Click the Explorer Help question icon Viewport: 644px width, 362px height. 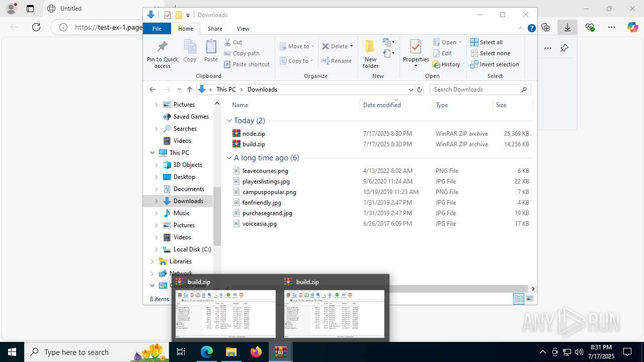[531, 29]
